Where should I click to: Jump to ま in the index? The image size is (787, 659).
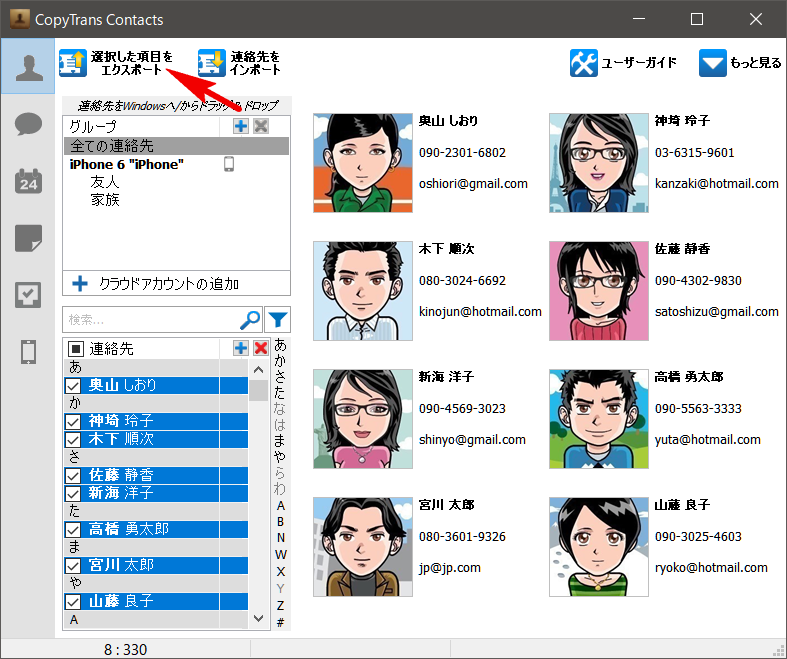[280, 441]
